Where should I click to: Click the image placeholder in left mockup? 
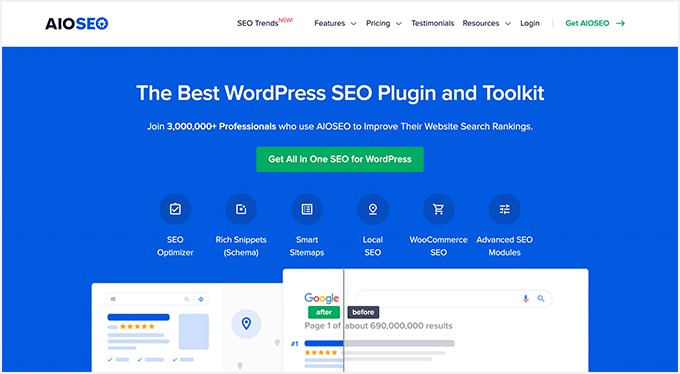tap(194, 331)
